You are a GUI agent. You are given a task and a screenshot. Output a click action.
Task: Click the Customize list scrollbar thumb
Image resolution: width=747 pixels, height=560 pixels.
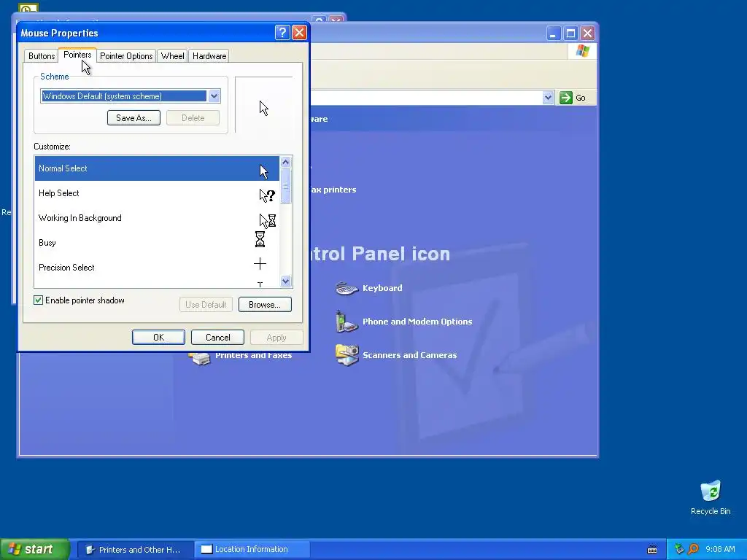(x=286, y=186)
